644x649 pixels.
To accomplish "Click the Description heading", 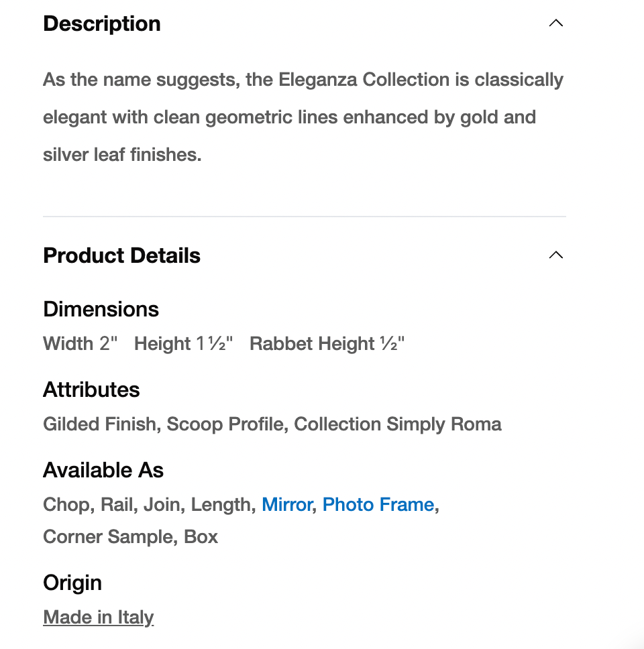I will click(x=102, y=24).
